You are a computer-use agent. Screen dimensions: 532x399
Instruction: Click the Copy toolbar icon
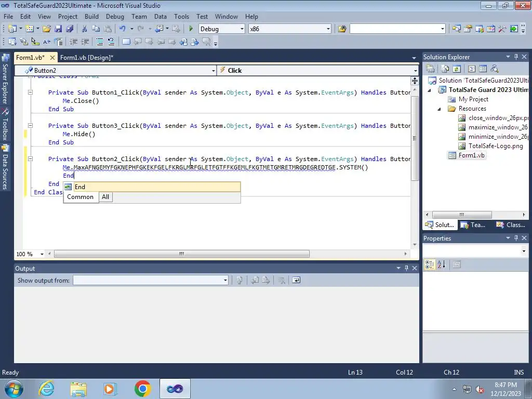[96, 29]
